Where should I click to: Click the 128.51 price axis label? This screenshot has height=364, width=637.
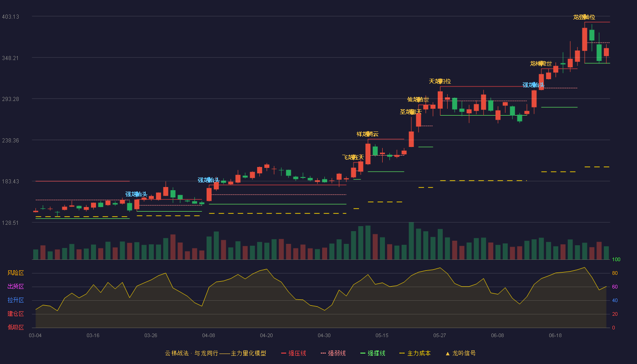[10, 222]
